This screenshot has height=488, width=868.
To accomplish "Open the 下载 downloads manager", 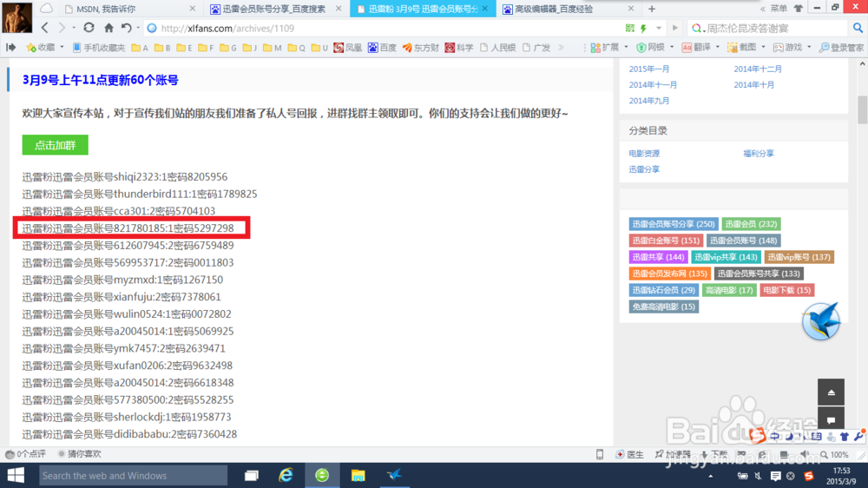I will [x=714, y=454].
